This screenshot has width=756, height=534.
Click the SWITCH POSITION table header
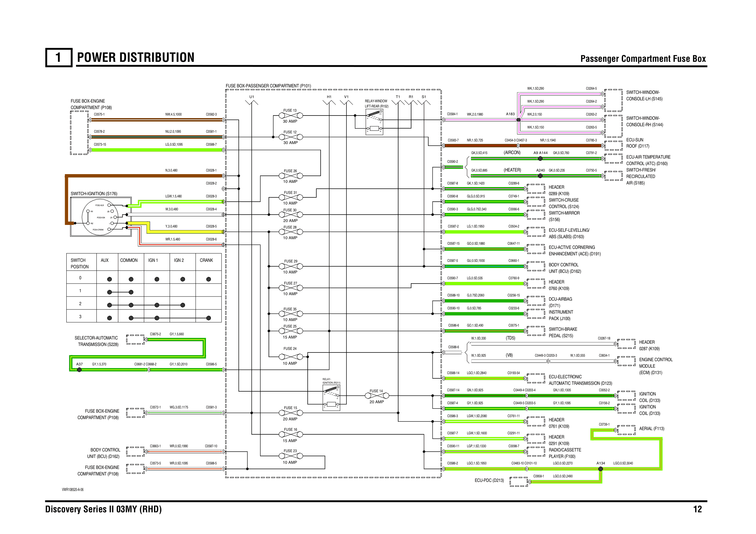click(x=80, y=263)
